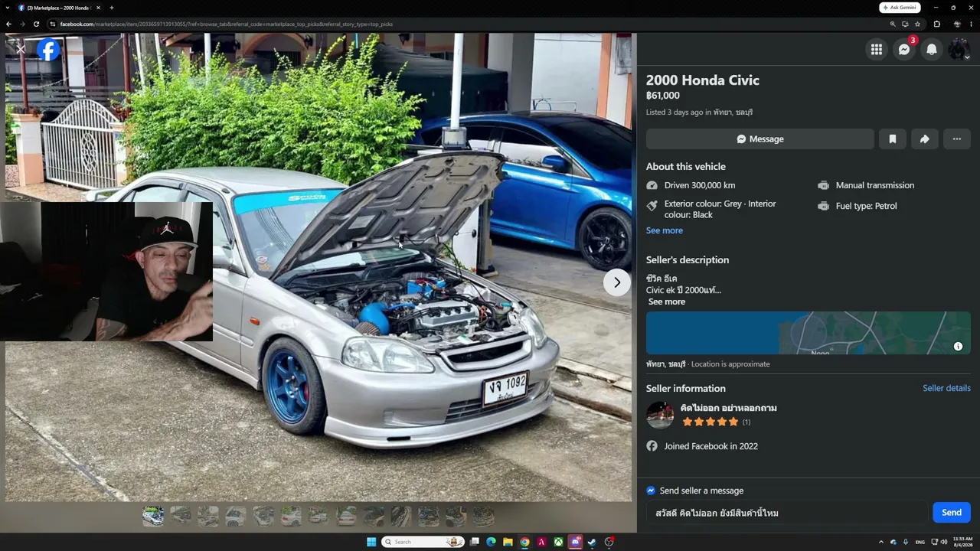Click the browser back arrow
The image size is (980, 551).
pos(8,24)
